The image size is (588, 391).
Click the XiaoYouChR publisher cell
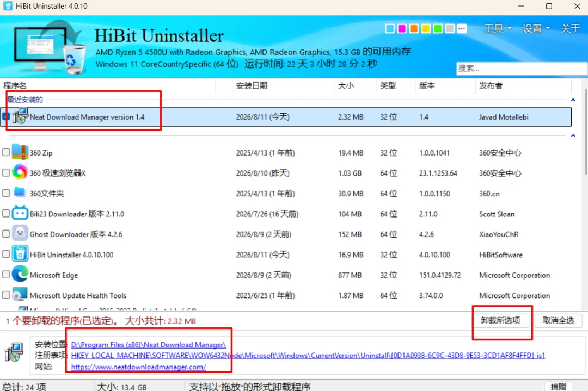499,234
